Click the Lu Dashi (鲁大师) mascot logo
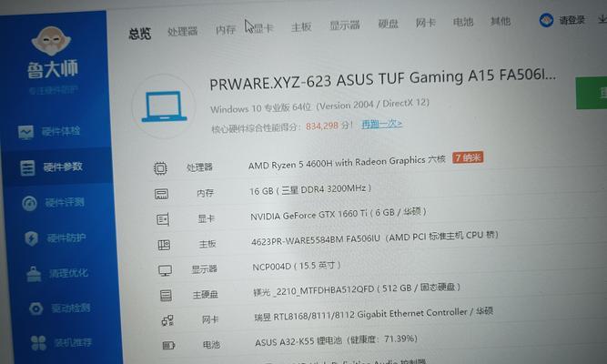 pyautogui.click(x=51, y=40)
